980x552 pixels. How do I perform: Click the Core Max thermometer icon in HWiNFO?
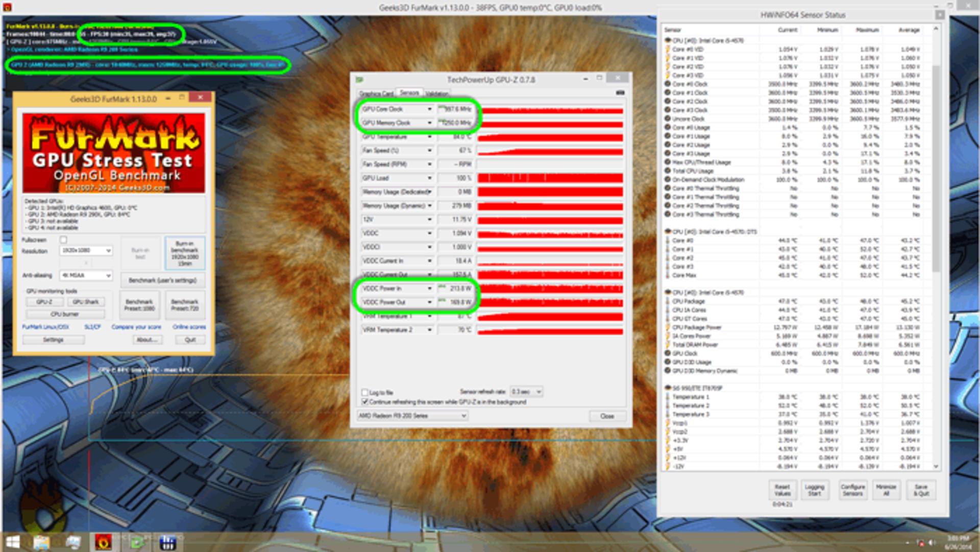[x=667, y=275]
